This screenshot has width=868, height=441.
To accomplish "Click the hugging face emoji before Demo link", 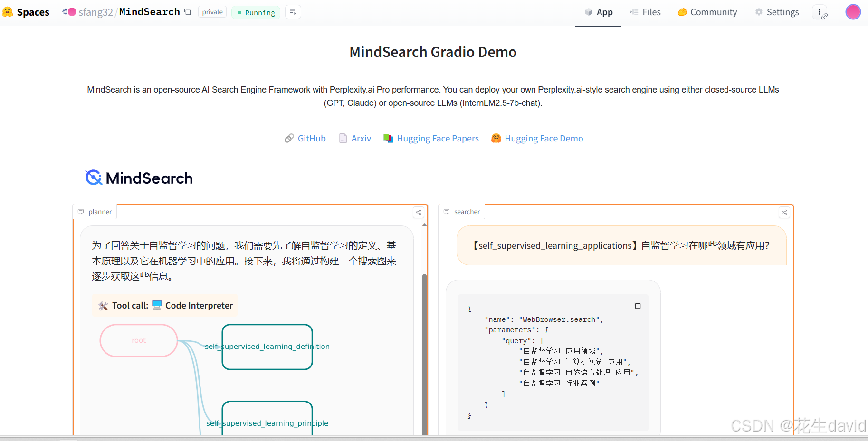I will [x=496, y=138].
